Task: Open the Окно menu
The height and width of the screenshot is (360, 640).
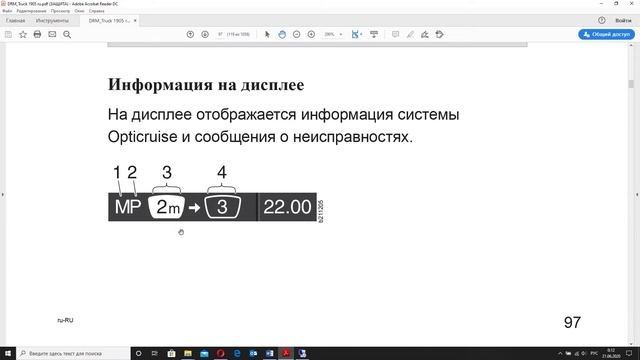Action: 80,11
